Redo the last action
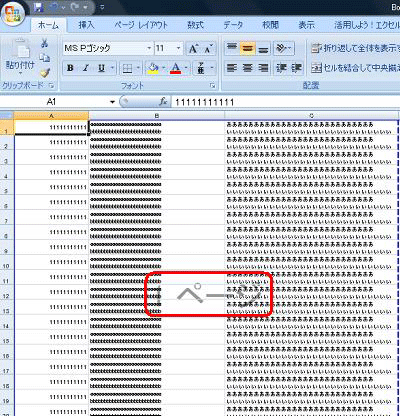The image size is (400, 416). click(x=74, y=7)
